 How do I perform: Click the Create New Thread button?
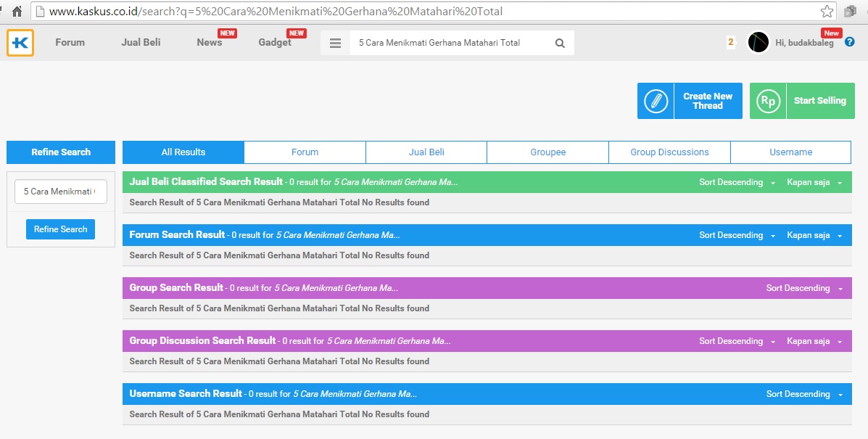coord(690,101)
